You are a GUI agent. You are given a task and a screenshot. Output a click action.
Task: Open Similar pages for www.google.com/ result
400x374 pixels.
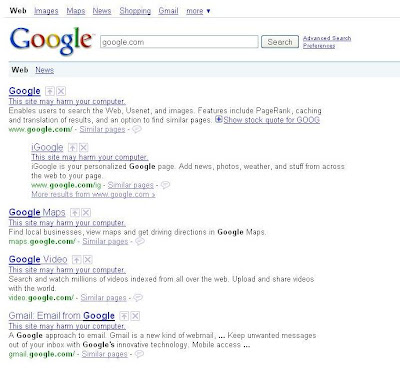[102, 129]
